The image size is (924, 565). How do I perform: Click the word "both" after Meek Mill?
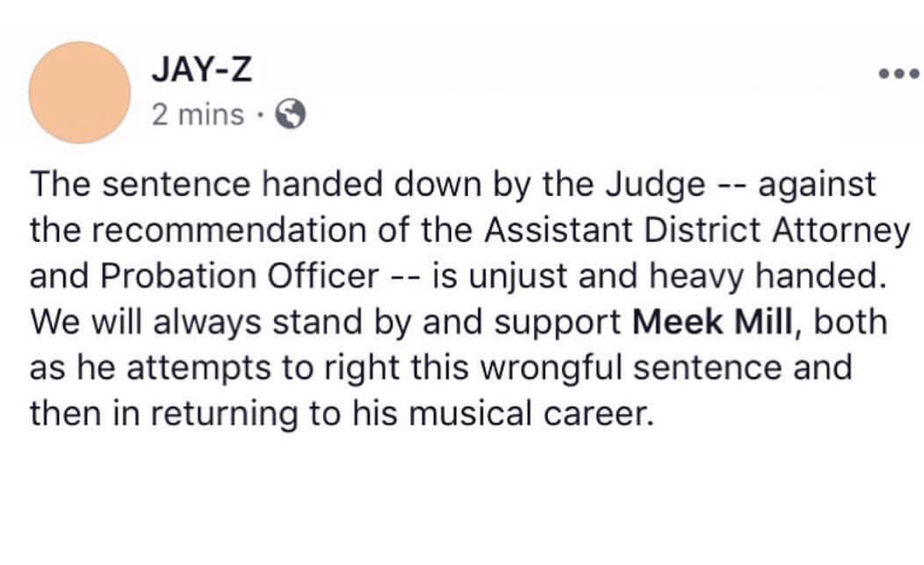point(852,321)
